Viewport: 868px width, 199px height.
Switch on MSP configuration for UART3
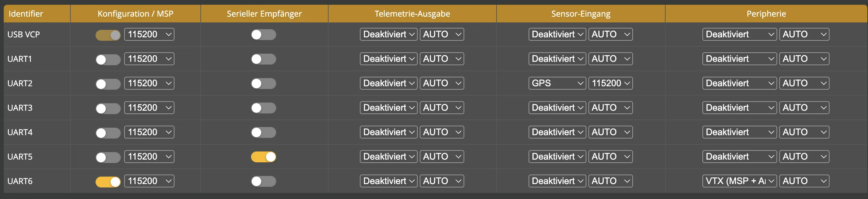108,108
